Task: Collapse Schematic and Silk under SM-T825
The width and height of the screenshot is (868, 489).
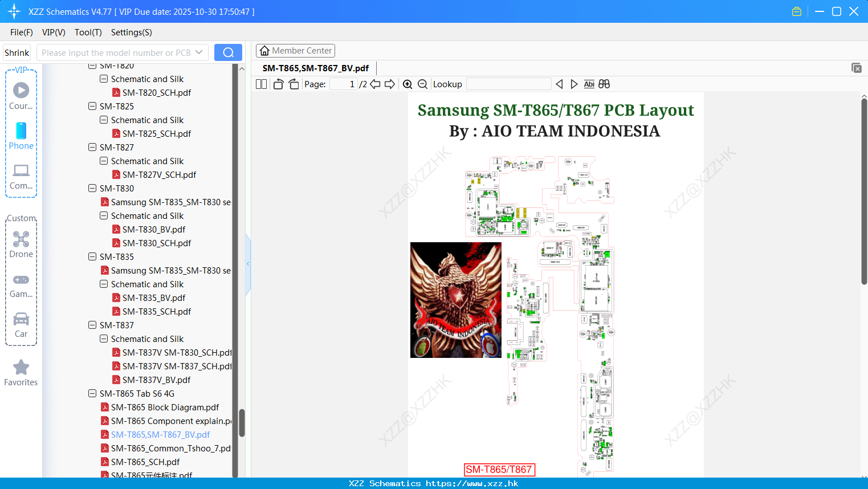Action: click(x=104, y=120)
